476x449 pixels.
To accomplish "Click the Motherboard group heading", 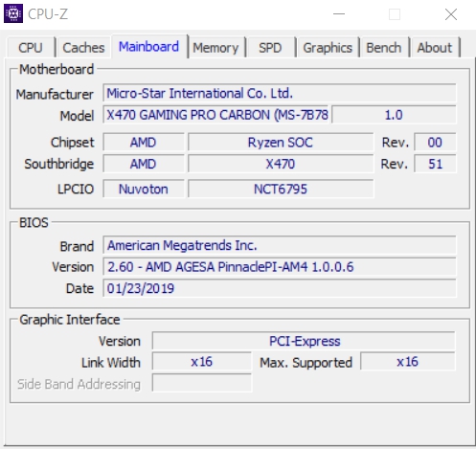I will pos(57,69).
